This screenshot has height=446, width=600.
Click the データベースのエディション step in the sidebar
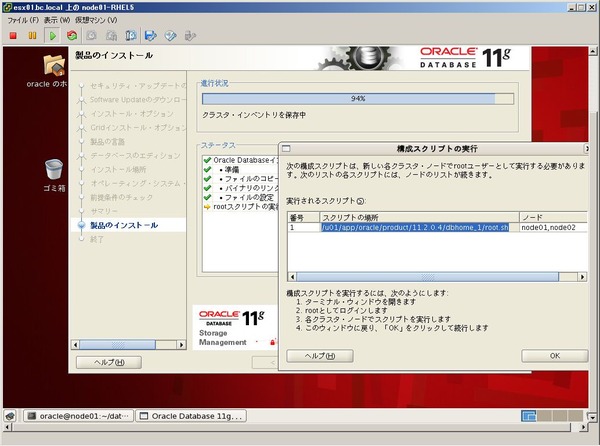click(x=135, y=156)
